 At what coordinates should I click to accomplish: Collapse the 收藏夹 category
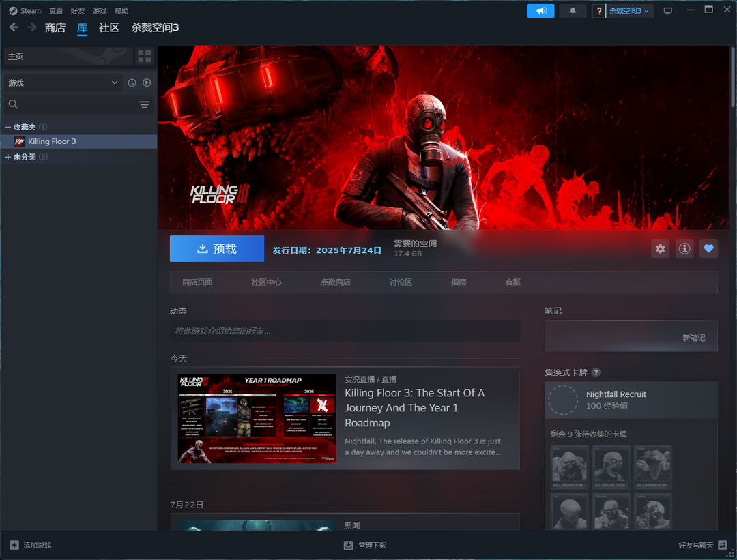(x=8, y=127)
